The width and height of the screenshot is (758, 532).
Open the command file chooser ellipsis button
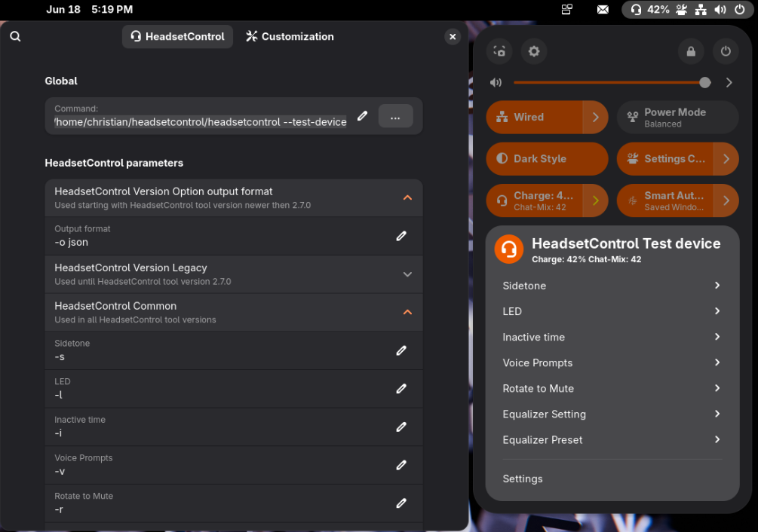pos(395,116)
